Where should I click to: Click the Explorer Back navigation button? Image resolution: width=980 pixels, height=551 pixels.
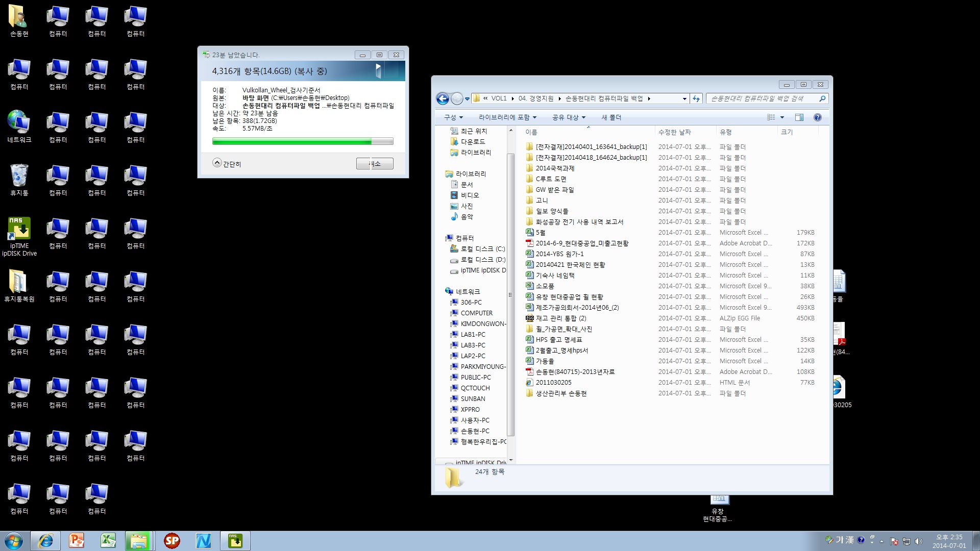(x=443, y=98)
